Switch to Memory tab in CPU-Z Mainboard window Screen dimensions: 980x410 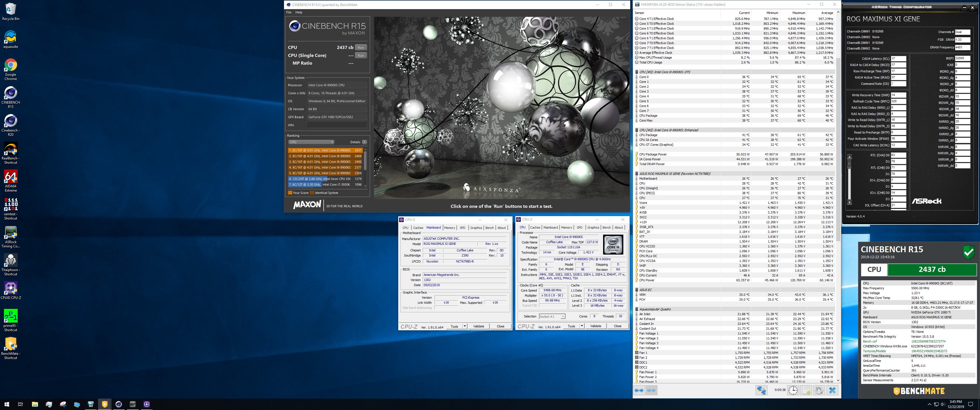[449, 228]
